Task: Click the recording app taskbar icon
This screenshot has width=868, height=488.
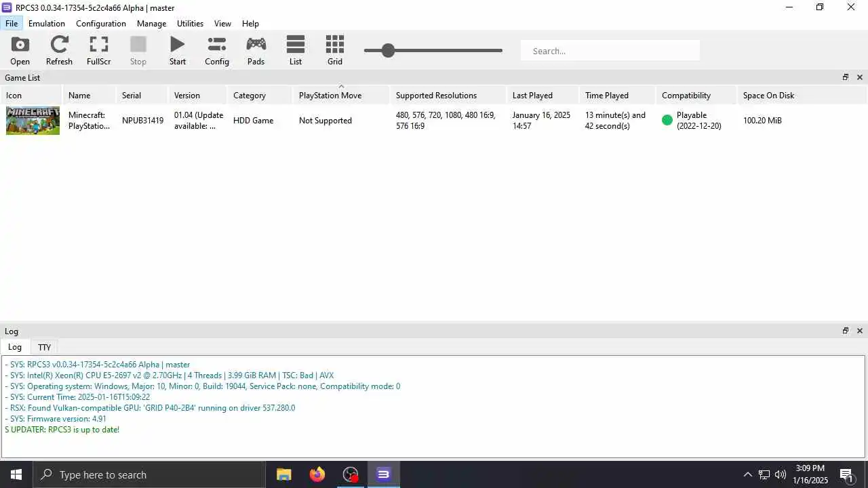Action: (x=350, y=474)
